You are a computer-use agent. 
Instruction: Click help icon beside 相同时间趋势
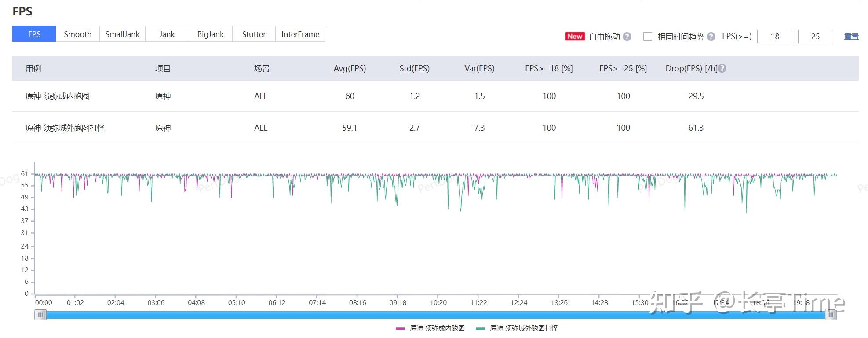click(x=711, y=37)
